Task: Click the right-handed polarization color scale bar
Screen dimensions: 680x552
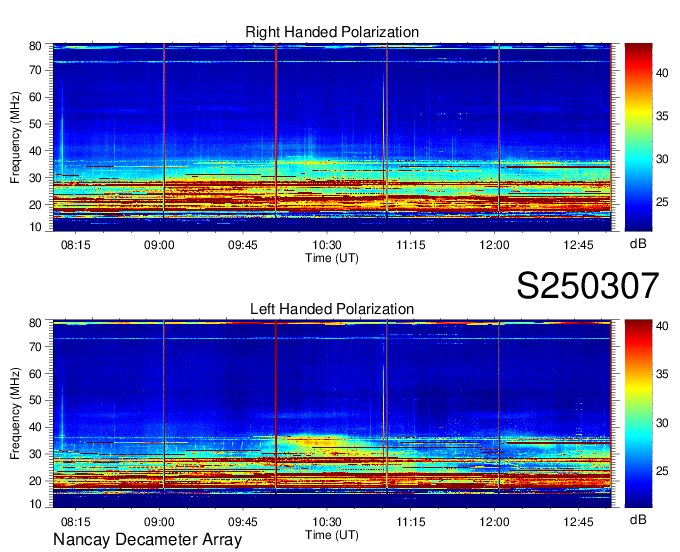Action: pyautogui.click(x=638, y=137)
